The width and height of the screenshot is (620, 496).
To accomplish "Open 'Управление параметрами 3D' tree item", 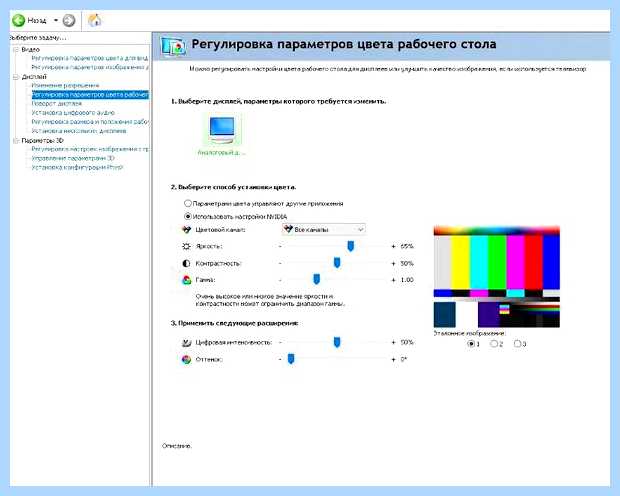I will click(x=73, y=158).
